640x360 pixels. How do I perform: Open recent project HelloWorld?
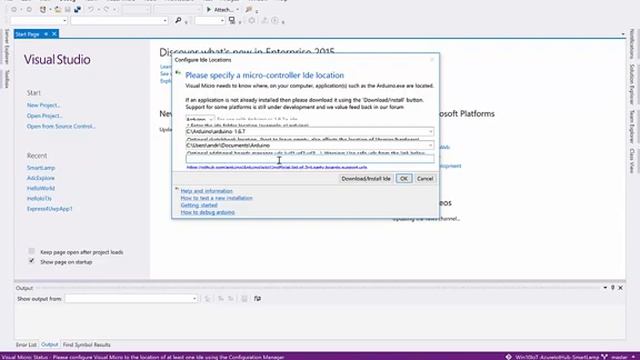41,188
